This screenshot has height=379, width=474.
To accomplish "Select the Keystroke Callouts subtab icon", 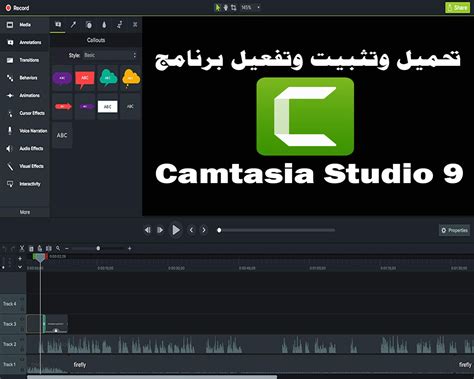I will pyautogui.click(x=135, y=25).
